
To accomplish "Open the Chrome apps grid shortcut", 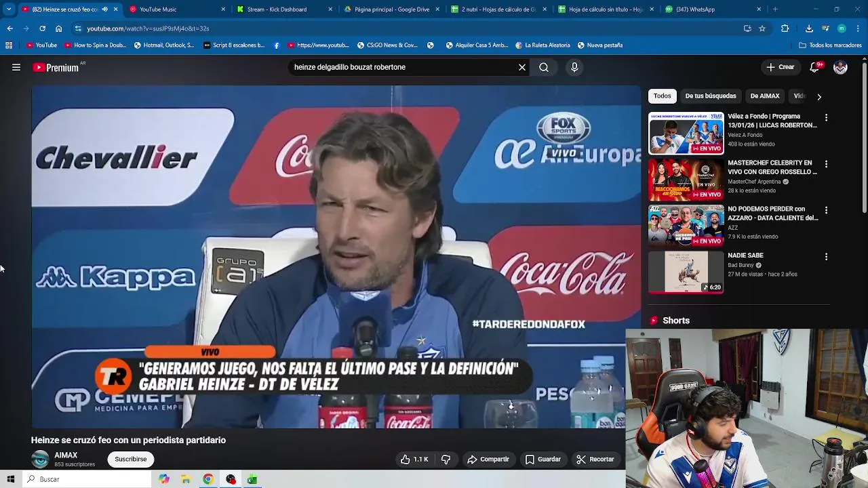I will click(x=9, y=45).
